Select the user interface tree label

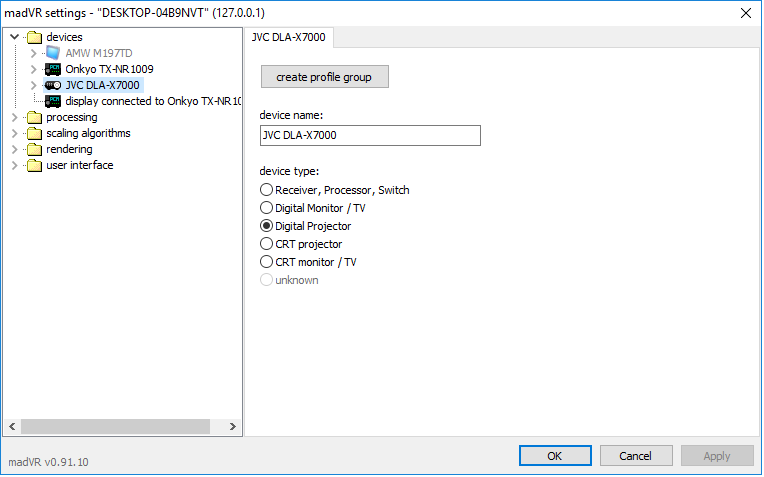(x=79, y=166)
